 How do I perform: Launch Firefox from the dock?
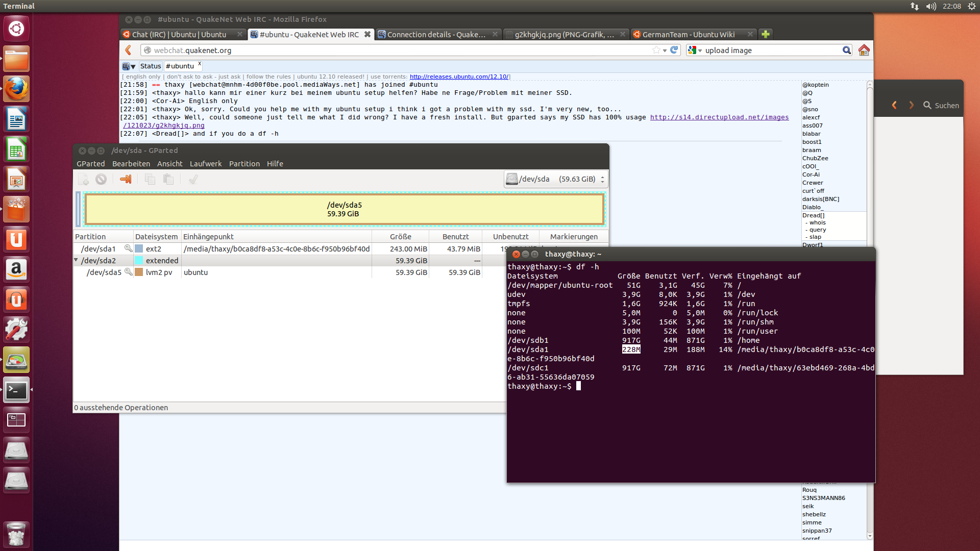[16, 89]
